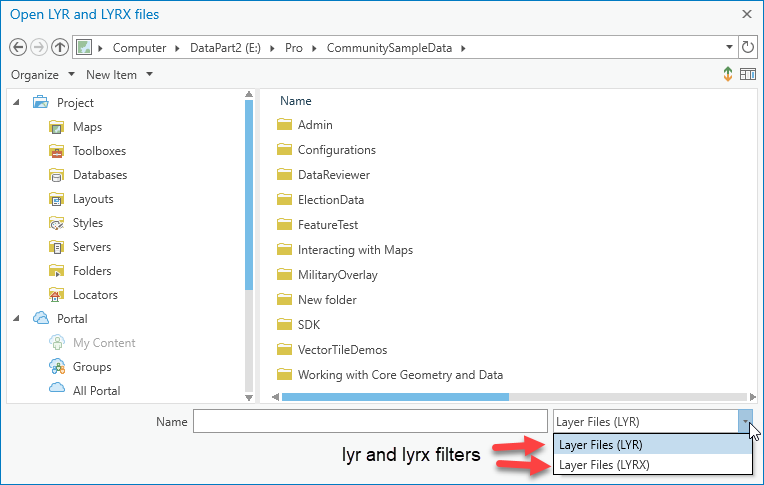Select Toolboxes in the Project tree

click(99, 151)
